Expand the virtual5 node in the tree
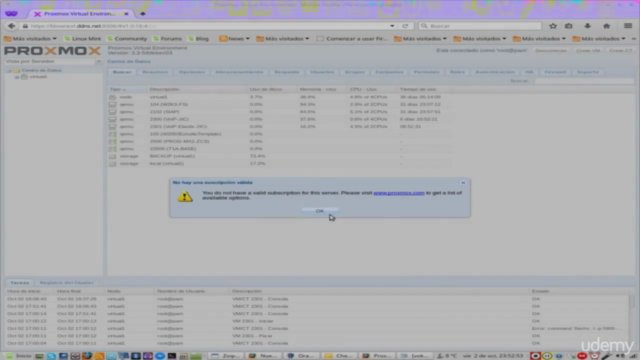Image resolution: width=640 pixels, height=360 pixels. click(x=17, y=77)
